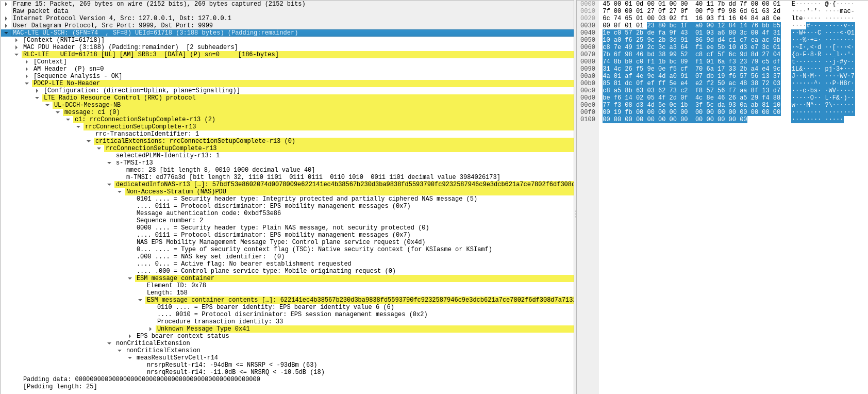Collapse PDCP-LTE No-Header section
Image resolution: width=868 pixels, height=394 pixels.
tap(27, 84)
